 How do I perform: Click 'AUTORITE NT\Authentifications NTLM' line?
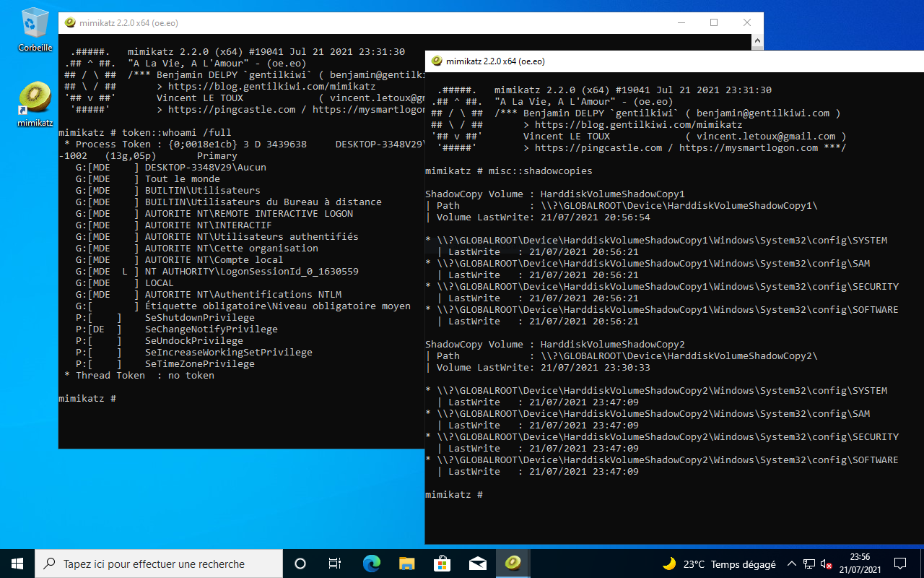(x=209, y=295)
